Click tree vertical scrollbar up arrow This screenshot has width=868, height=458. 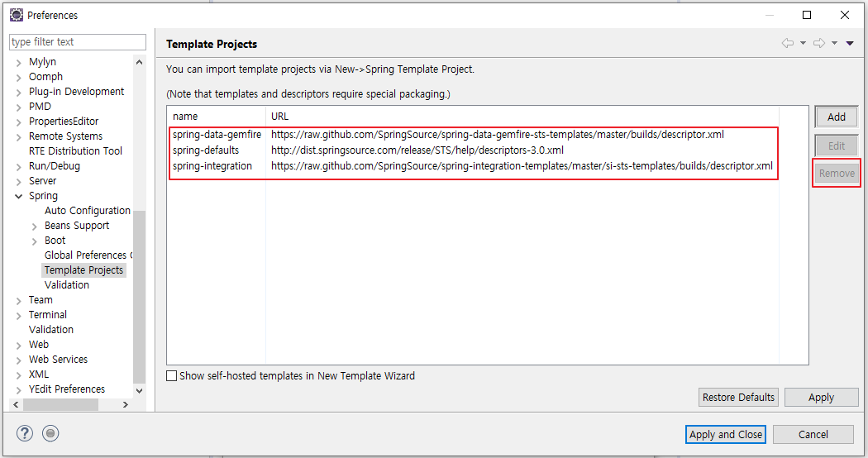[x=140, y=62]
